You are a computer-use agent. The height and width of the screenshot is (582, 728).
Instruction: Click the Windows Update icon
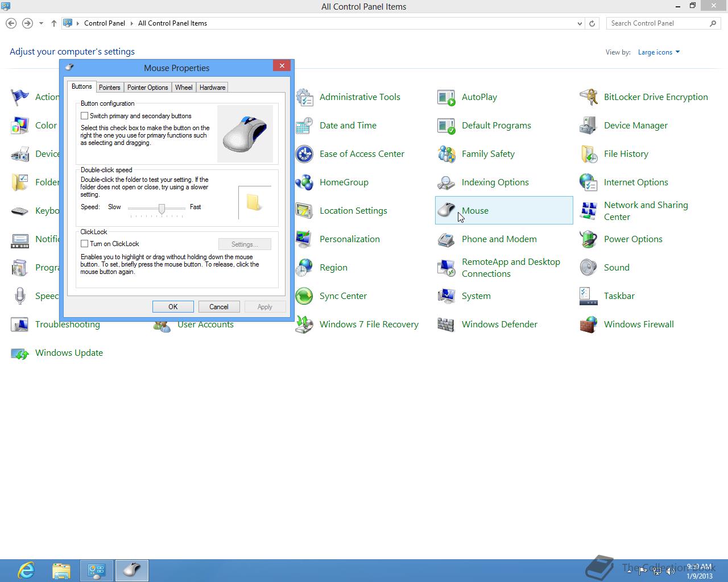(x=20, y=353)
